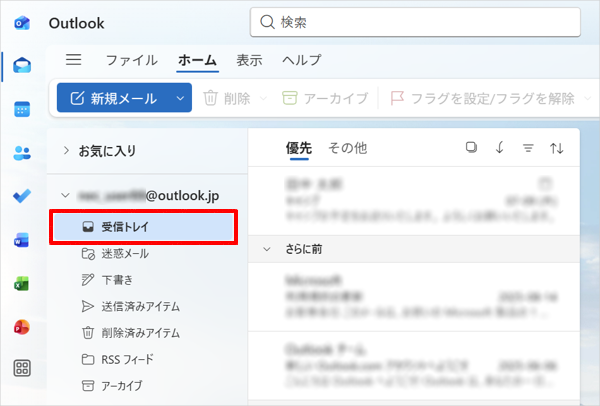This screenshot has height=406, width=600.
Task: Open the Mail module in the sidebar
Action: (22, 65)
